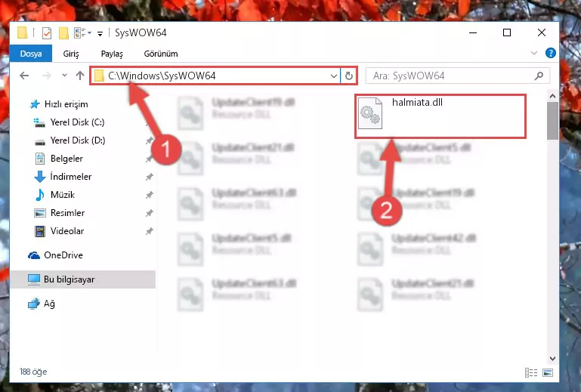Click the Properties checkmark icon in title bar
The image size is (581, 392).
[x=47, y=33]
